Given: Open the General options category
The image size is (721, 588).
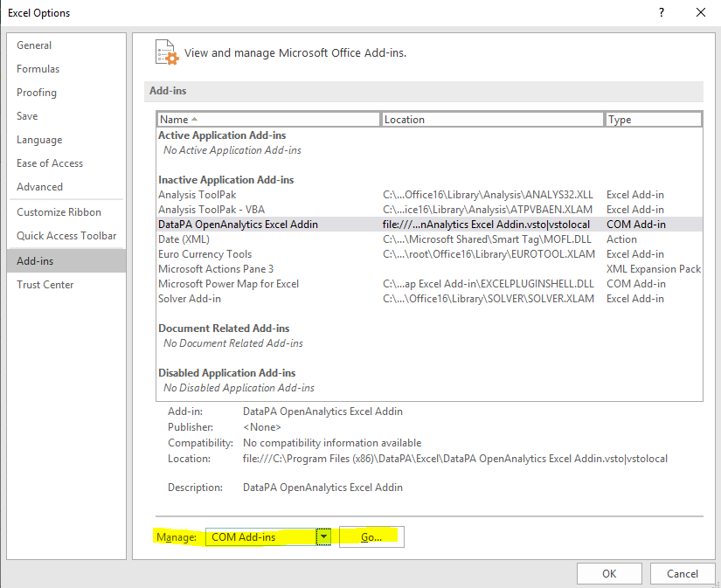Looking at the screenshot, I should [x=66, y=45].
